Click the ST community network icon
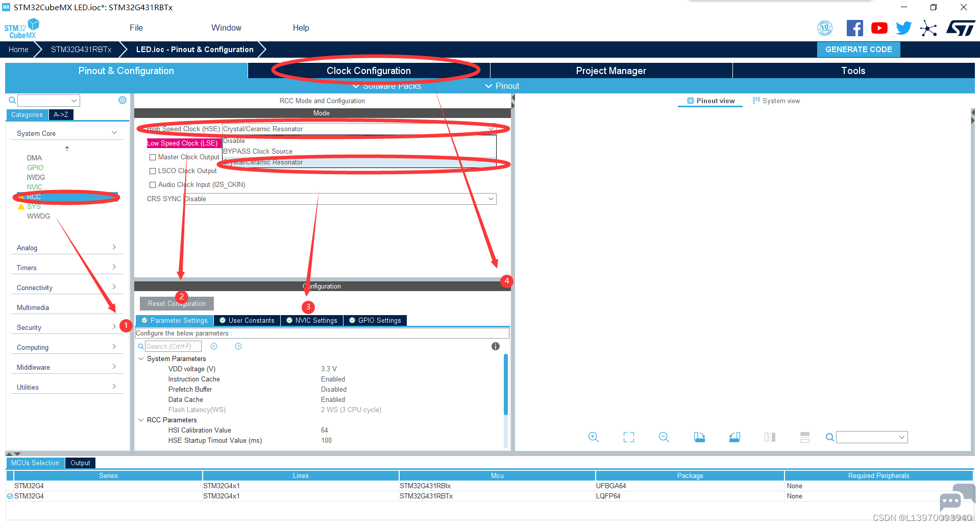980x526 pixels. click(x=928, y=28)
